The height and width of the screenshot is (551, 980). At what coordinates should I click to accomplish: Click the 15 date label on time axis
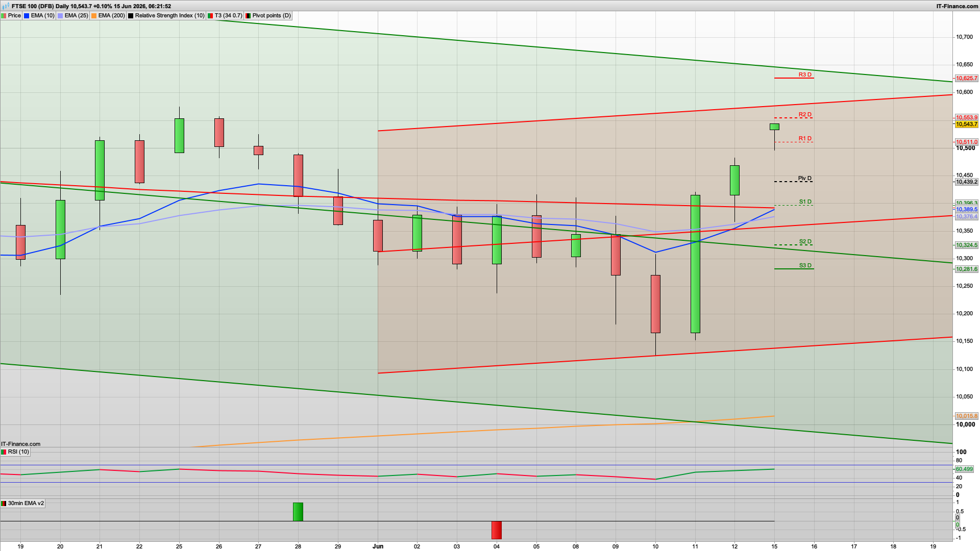point(774,546)
